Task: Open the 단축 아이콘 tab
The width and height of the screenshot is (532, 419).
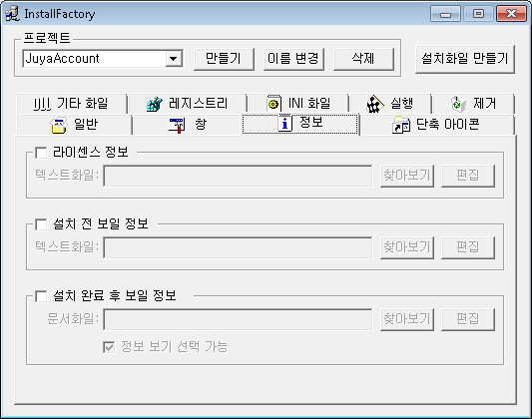Action: click(x=436, y=125)
